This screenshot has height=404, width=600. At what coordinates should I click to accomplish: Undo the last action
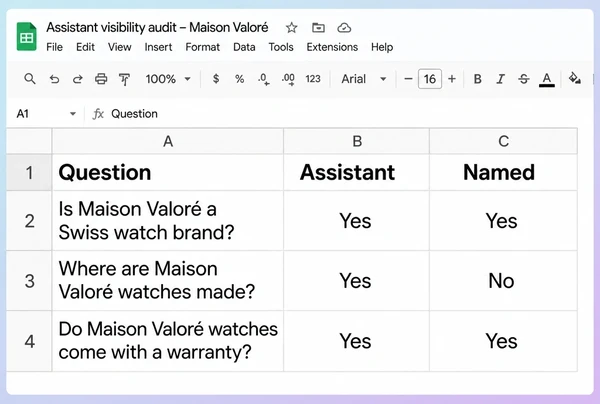pyautogui.click(x=54, y=79)
